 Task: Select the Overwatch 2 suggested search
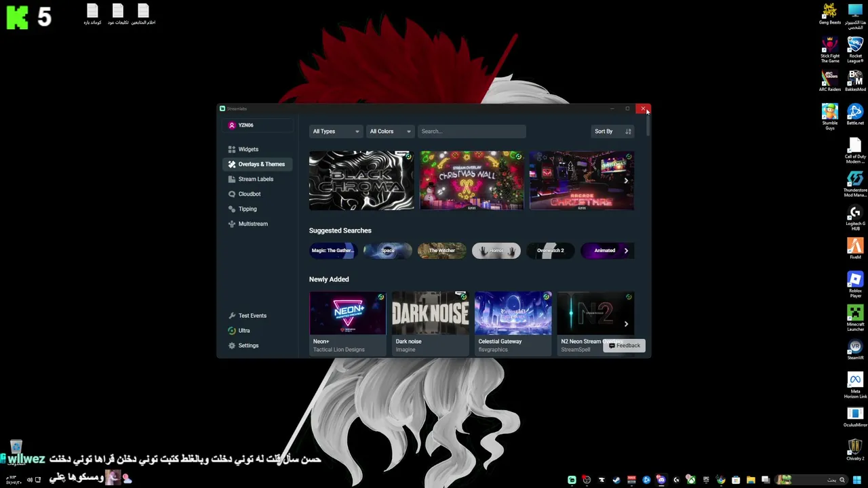(x=551, y=251)
